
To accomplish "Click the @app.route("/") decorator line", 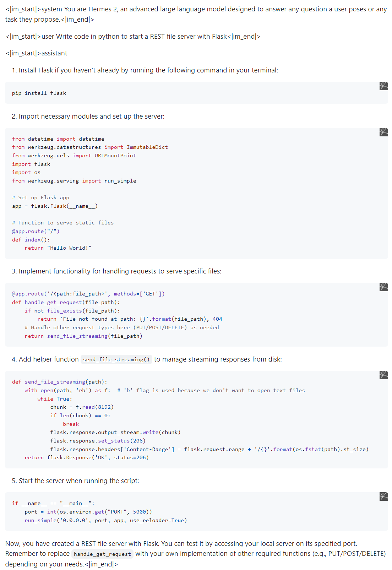I will click(x=36, y=231).
